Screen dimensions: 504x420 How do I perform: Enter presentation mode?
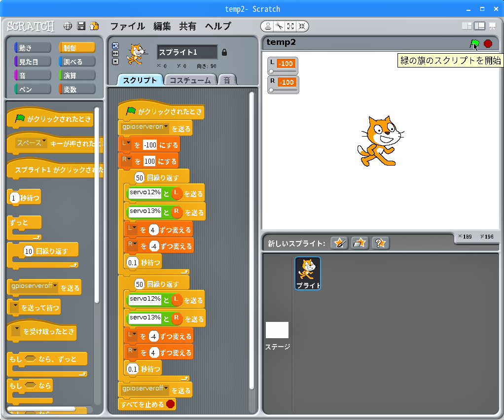tap(493, 26)
